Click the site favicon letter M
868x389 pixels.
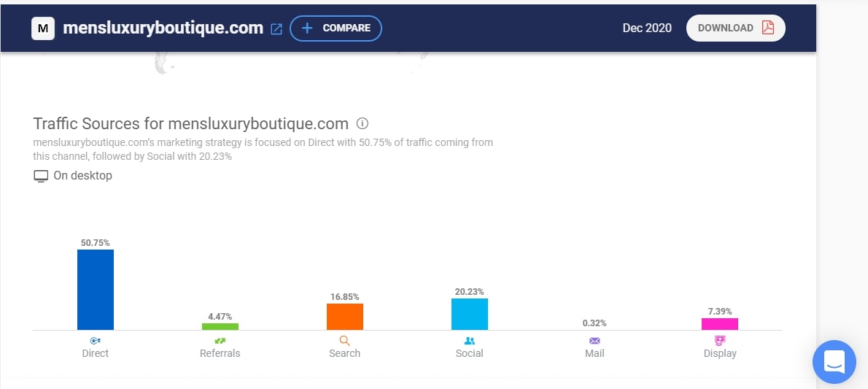click(x=43, y=28)
